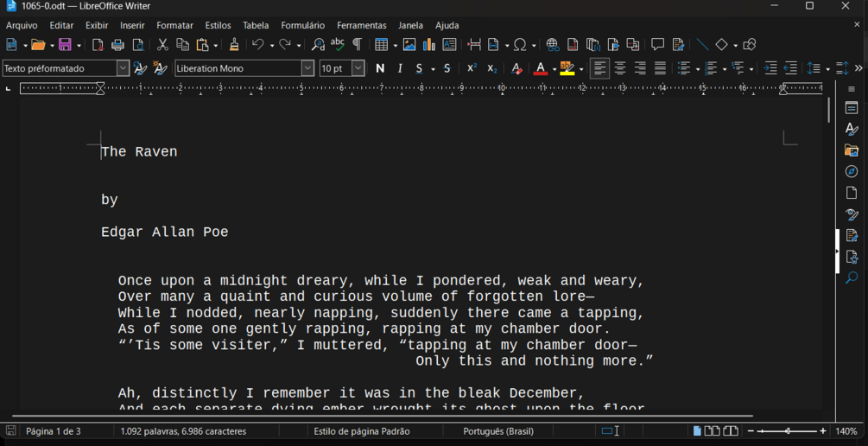Click the Print icon
This screenshot has width=868, height=446.
point(118,45)
